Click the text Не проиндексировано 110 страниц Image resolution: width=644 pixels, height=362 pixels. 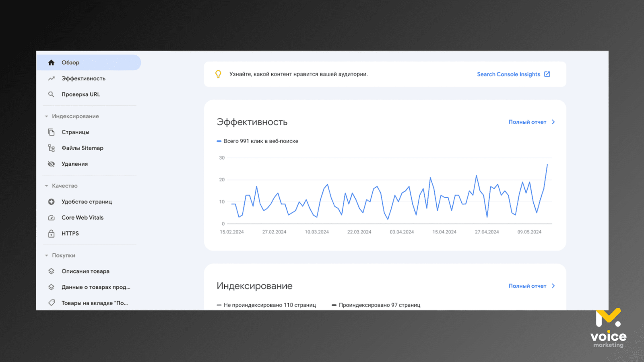coord(270,305)
